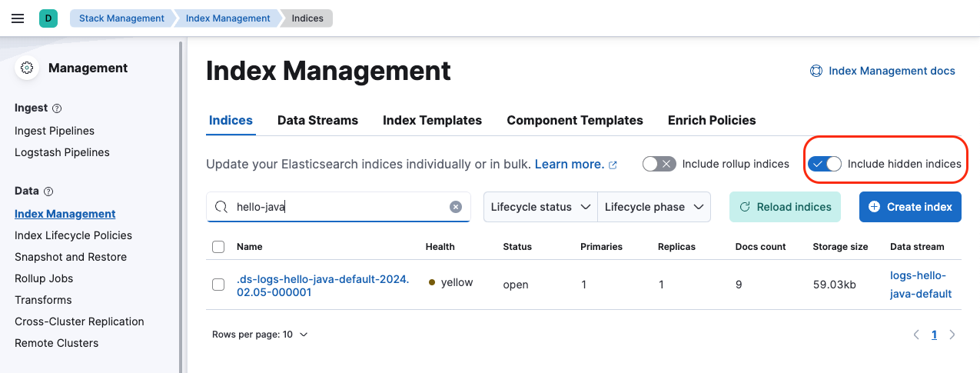Screen dimensions: 980x373
Task: Go to next results page arrow
Action: 952,335
